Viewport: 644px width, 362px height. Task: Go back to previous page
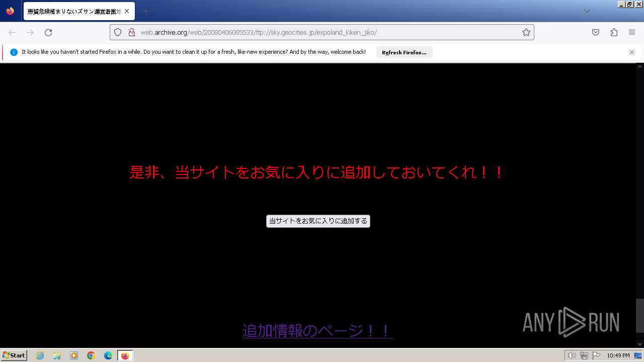(12, 32)
